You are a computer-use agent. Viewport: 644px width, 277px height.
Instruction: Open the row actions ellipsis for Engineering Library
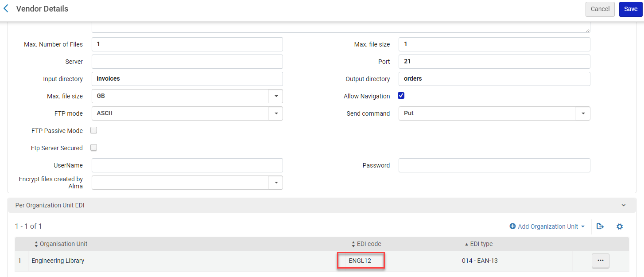(x=601, y=261)
